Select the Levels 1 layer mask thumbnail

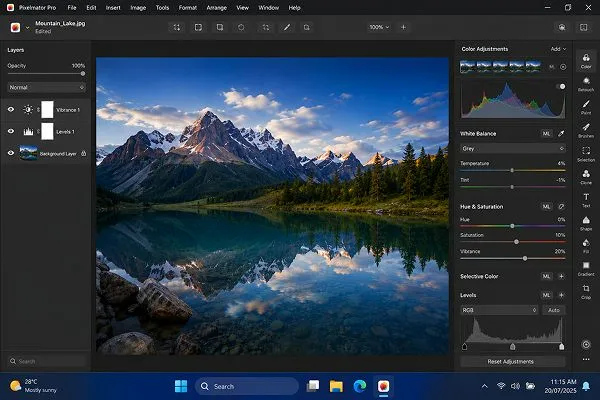point(47,131)
